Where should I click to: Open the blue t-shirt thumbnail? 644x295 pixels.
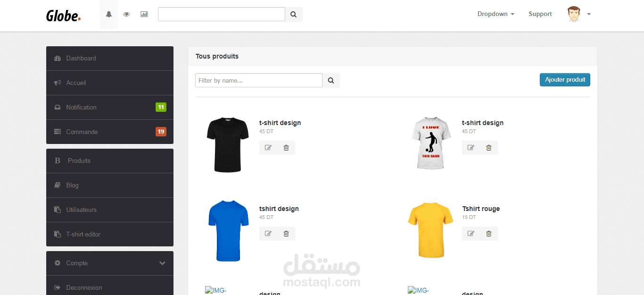tap(228, 231)
